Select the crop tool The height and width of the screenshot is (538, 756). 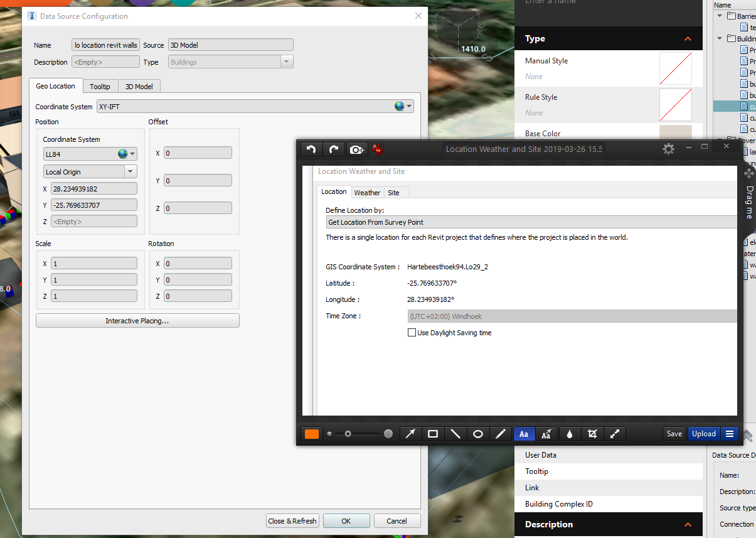pos(592,434)
